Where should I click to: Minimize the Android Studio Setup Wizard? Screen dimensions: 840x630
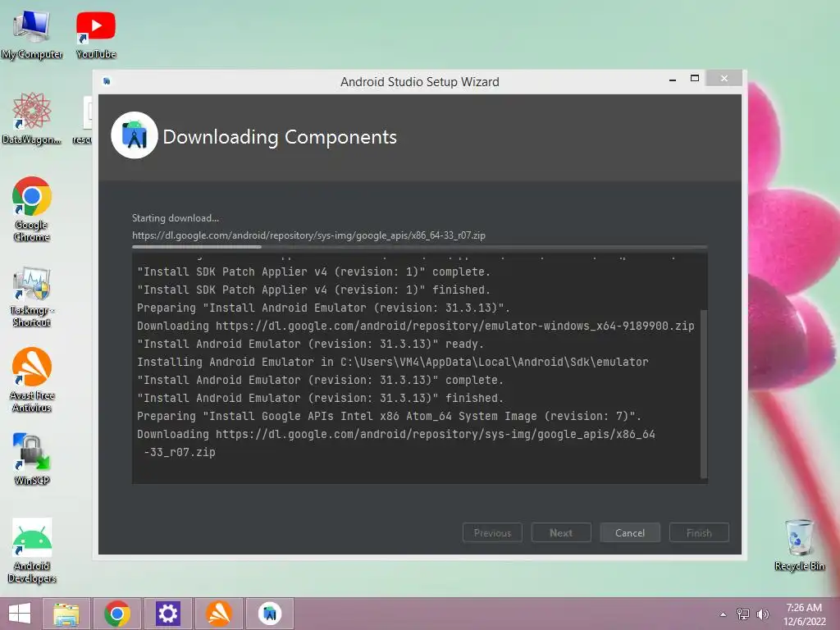[x=673, y=80]
